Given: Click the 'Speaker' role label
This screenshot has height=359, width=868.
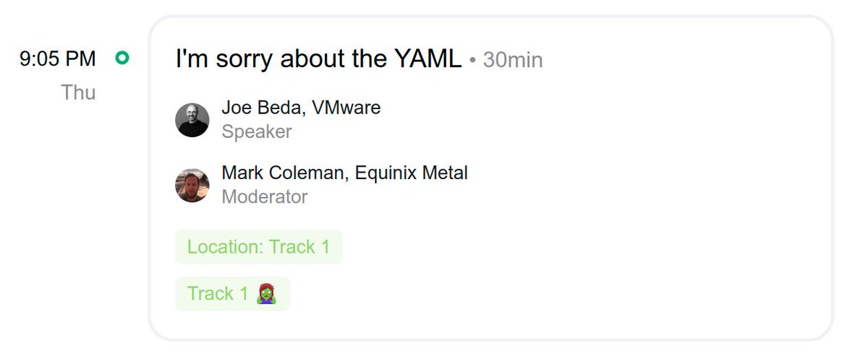Looking at the screenshot, I should [x=256, y=131].
